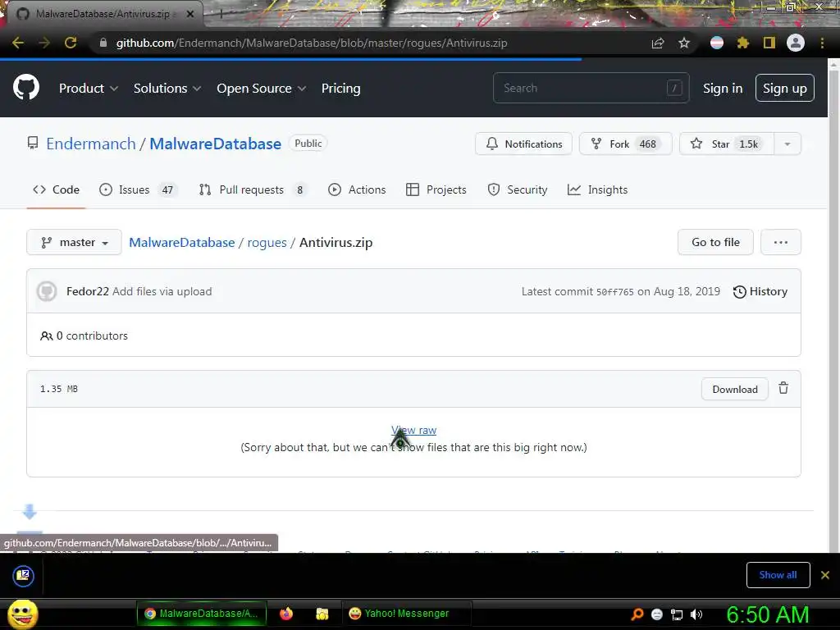
Task: Open the extensions puzzle icon
Action: click(x=742, y=43)
